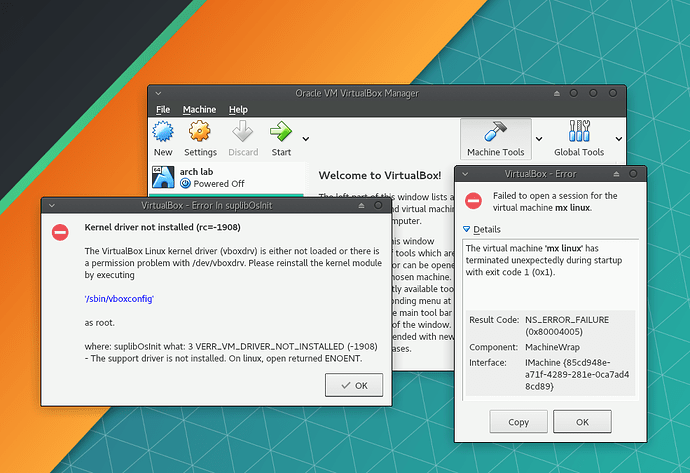The image size is (690, 473).
Task: Open the Global Tools dropdown arrow
Action: (619, 139)
